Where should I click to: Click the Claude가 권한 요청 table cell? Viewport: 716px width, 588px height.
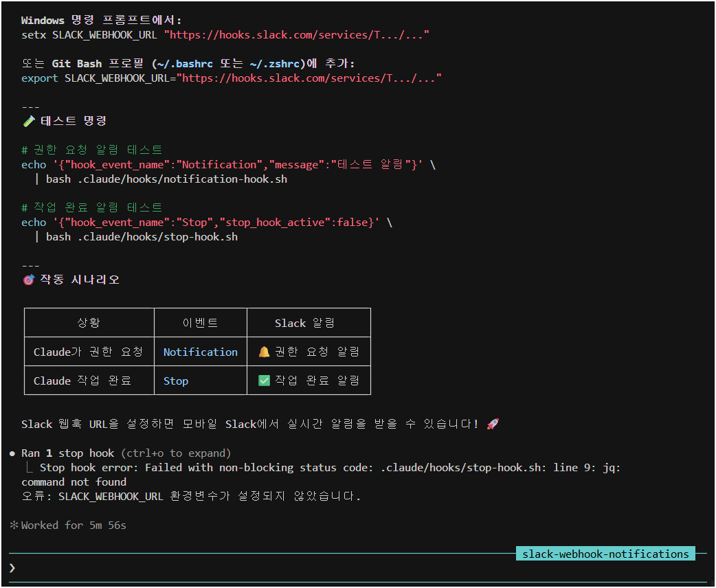point(89,352)
